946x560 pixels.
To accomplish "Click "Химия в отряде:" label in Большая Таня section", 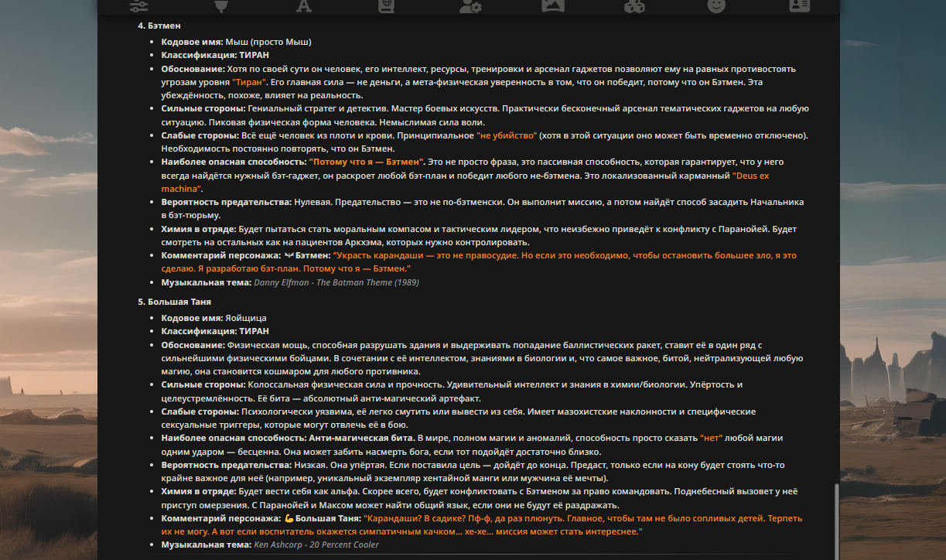I will pyautogui.click(x=200, y=491).
